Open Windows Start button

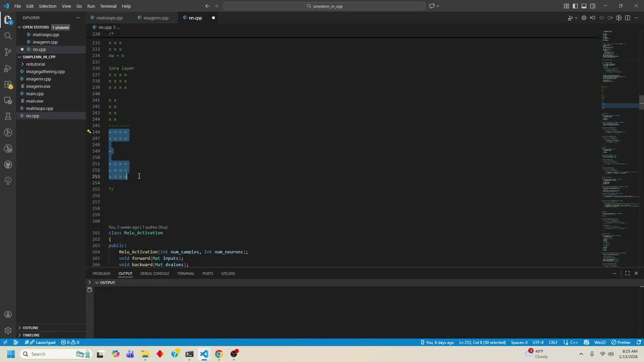11,354
